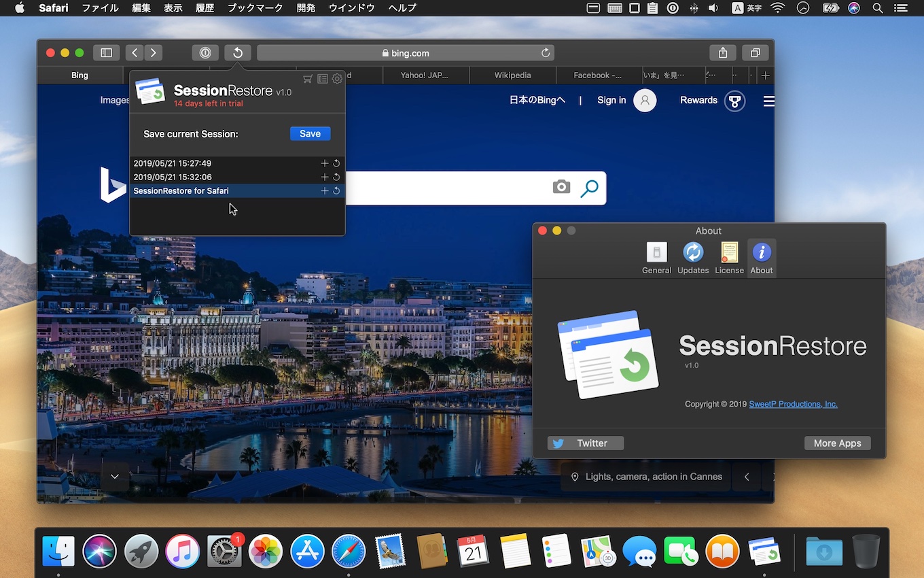Image resolution: width=924 pixels, height=578 pixels.
Task: Select the SessionRestore for Safari row
Action: (237, 191)
